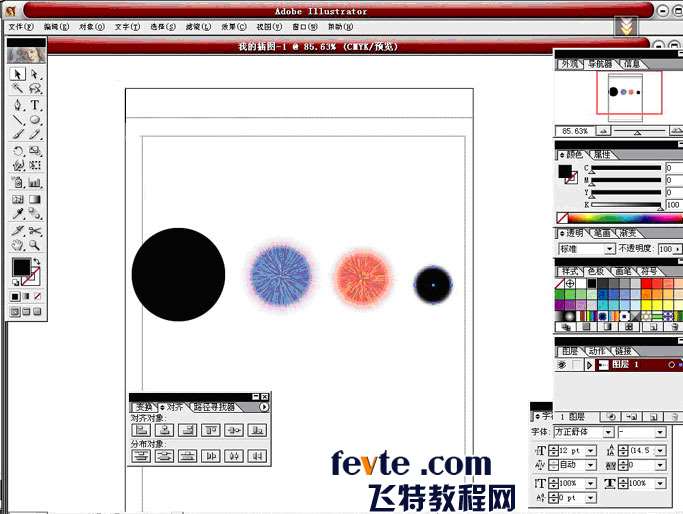
Task: Switch to Standard Screen Mode
Action: [15, 311]
